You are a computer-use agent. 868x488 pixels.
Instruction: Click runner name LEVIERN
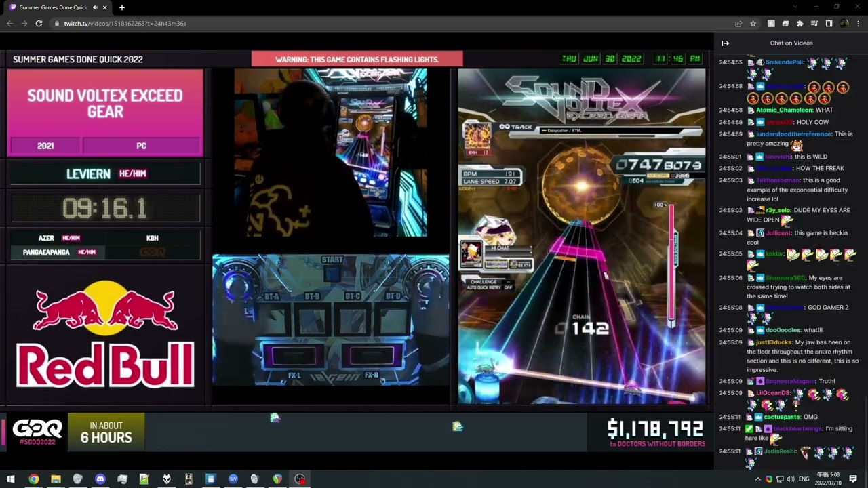(88, 174)
